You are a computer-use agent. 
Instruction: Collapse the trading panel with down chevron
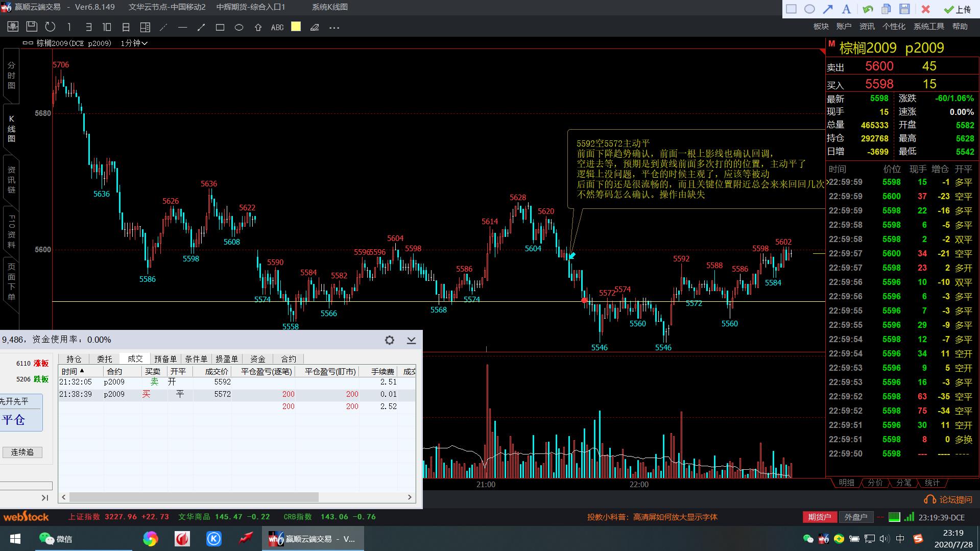coord(411,340)
